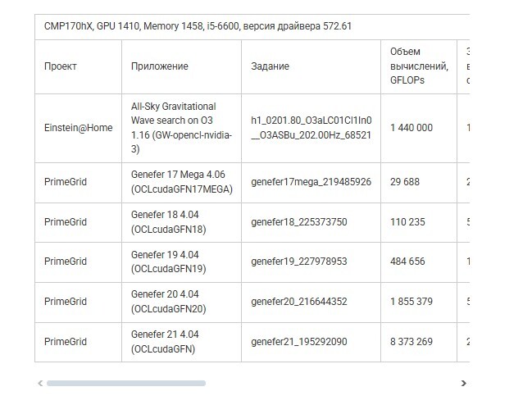Select the Приложение column header
This screenshot has width=532, height=405.
point(159,66)
